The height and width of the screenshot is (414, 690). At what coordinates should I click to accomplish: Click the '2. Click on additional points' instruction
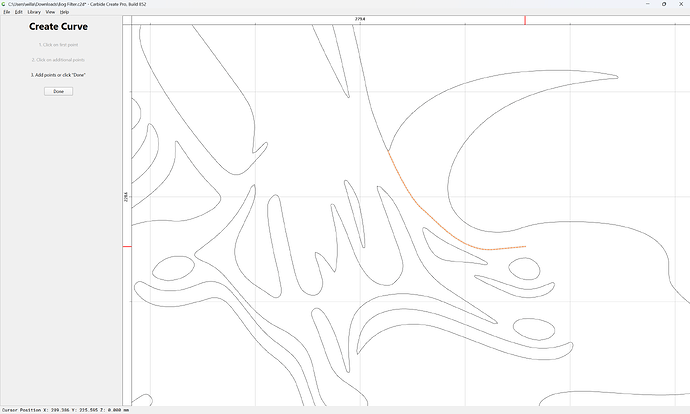pyautogui.click(x=58, y=60)
